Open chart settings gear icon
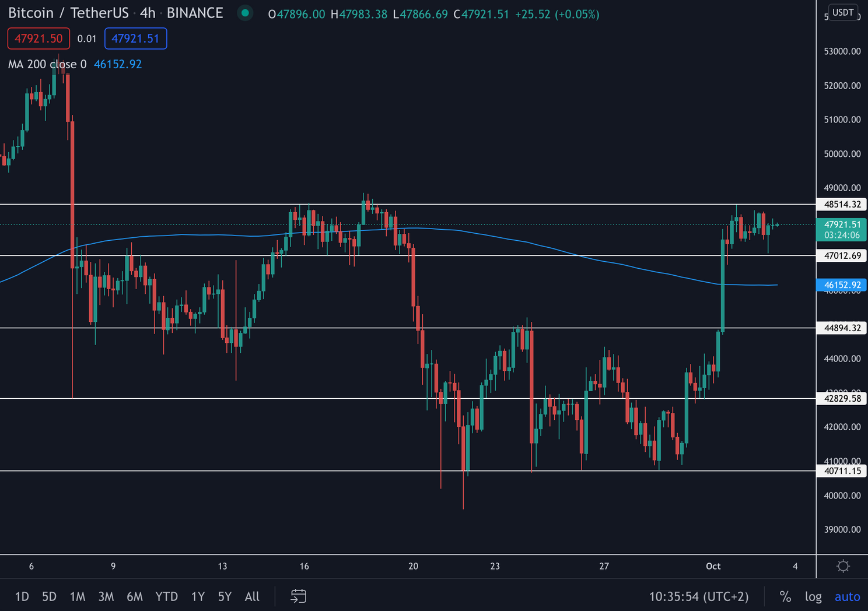Screen dimensions: 868x611 click(843, 566)
